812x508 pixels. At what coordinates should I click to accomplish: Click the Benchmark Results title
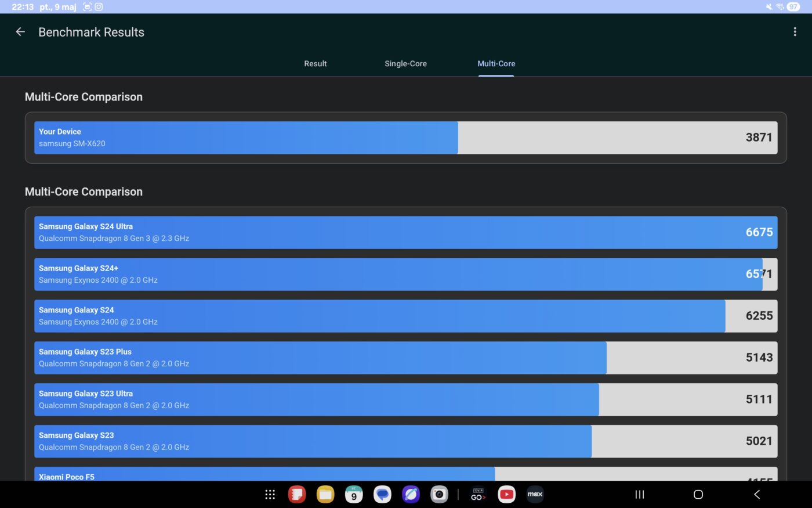pyautogui.click(x=91, y=33)
